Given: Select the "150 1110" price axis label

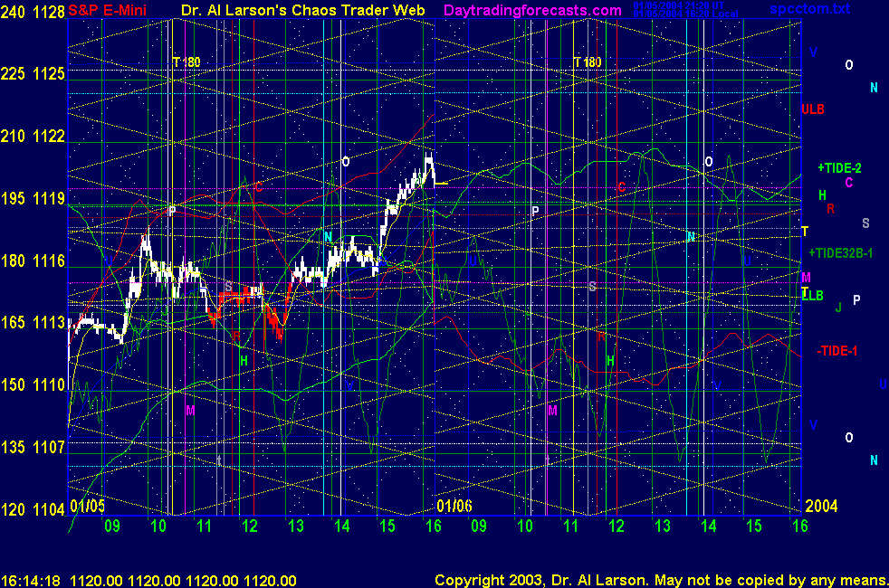Looking at the screenshot, I should [33, 385].
